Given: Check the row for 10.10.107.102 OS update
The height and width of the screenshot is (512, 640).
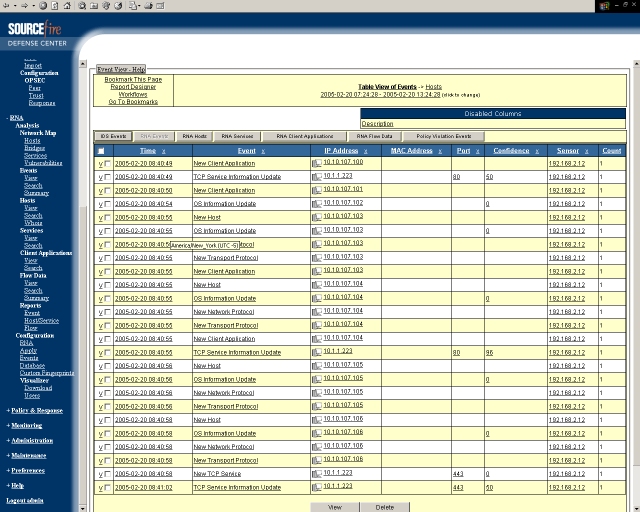Looking at the screenshot, I should [108, 204].
